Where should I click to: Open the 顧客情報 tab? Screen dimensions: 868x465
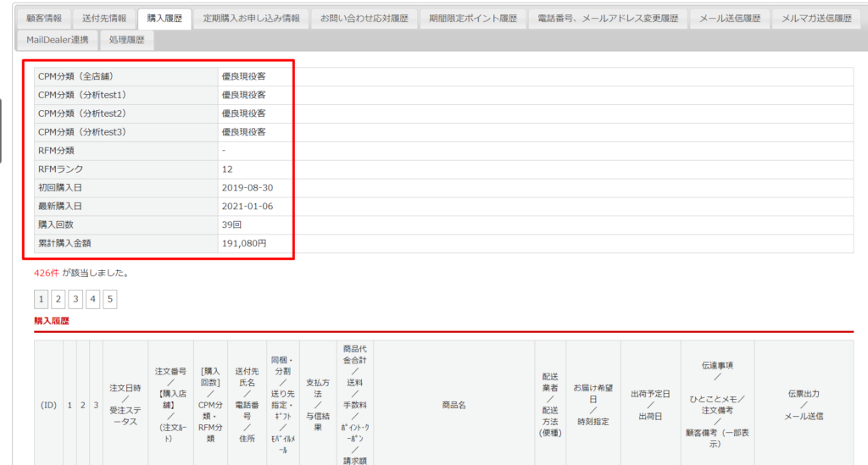coord(44,19)
